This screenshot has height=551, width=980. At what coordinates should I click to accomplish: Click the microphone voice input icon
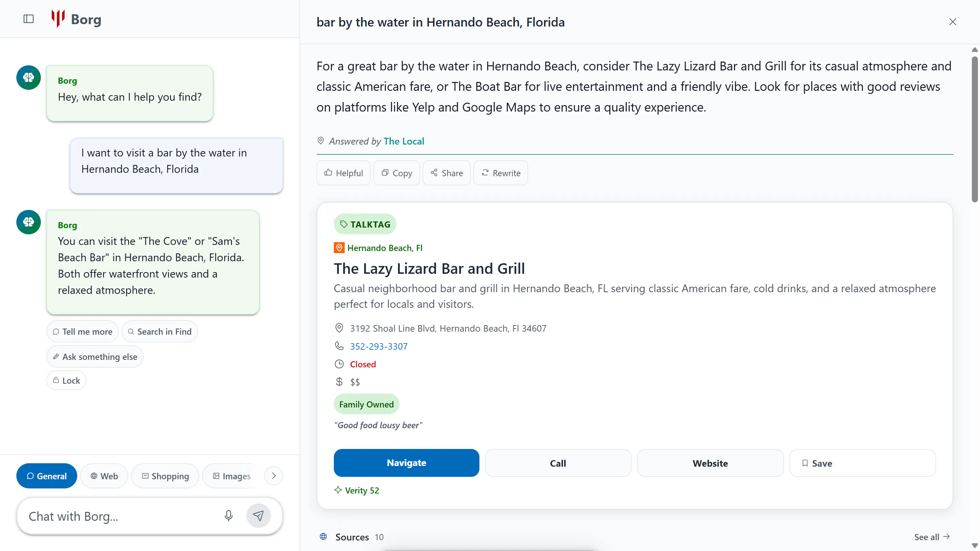coord(228,516)
